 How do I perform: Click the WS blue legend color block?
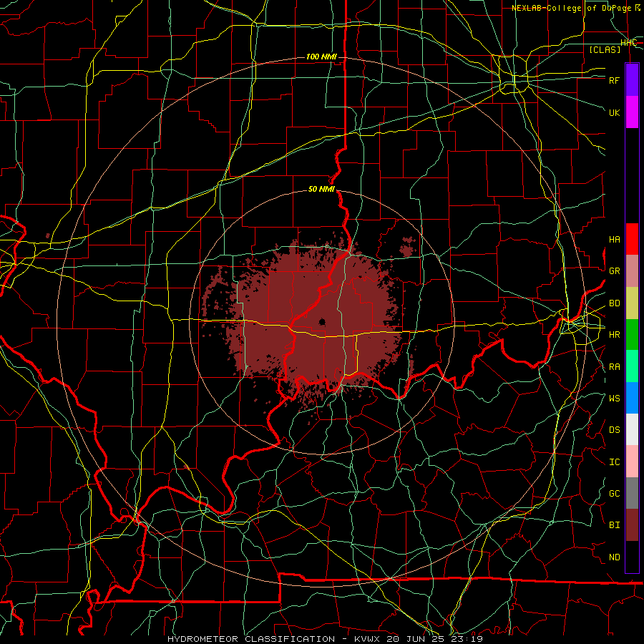[x=632, y=398]
